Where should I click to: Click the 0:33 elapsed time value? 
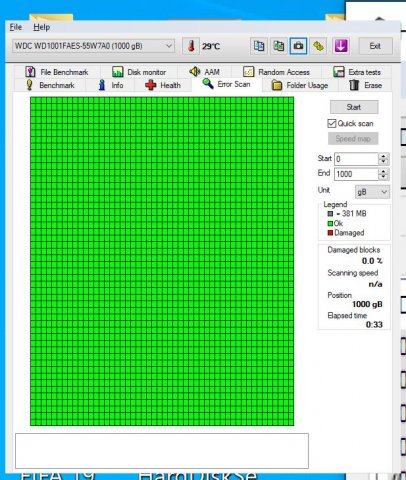[374, 325]
